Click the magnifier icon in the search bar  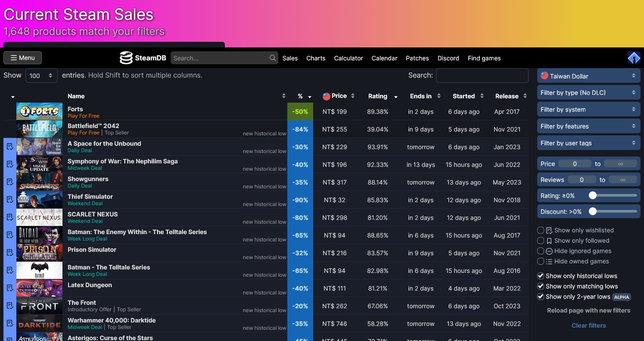point(272,58)
